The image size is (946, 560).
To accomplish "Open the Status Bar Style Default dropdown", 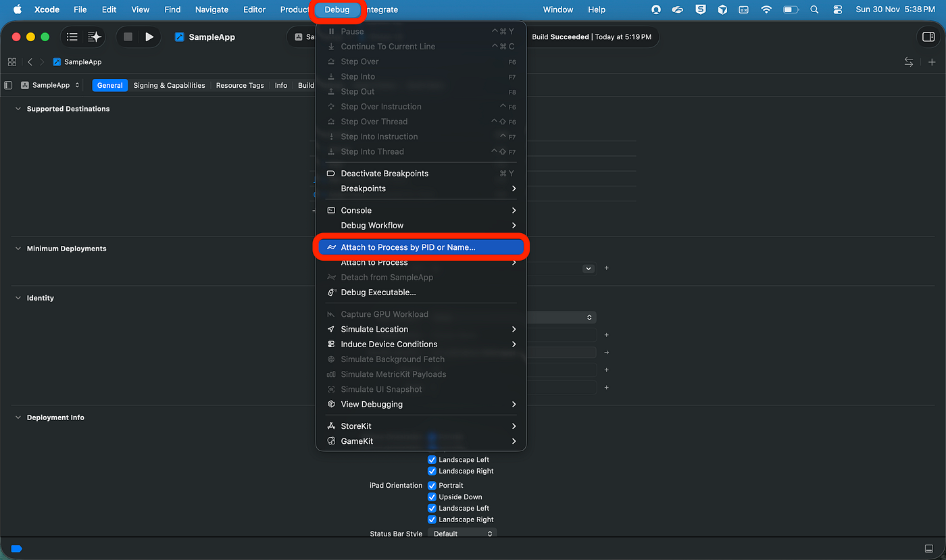I will coord(462,534).
